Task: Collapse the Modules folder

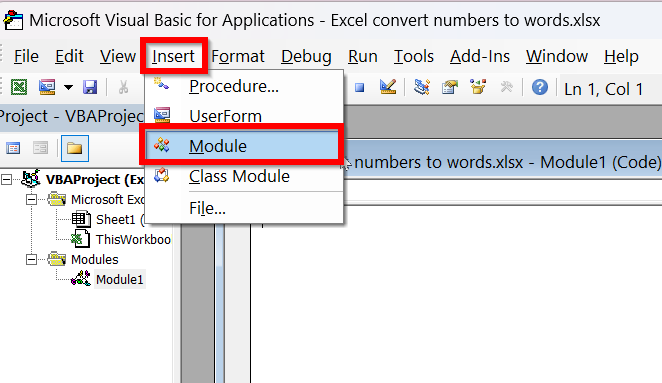Action: [31, 259]
